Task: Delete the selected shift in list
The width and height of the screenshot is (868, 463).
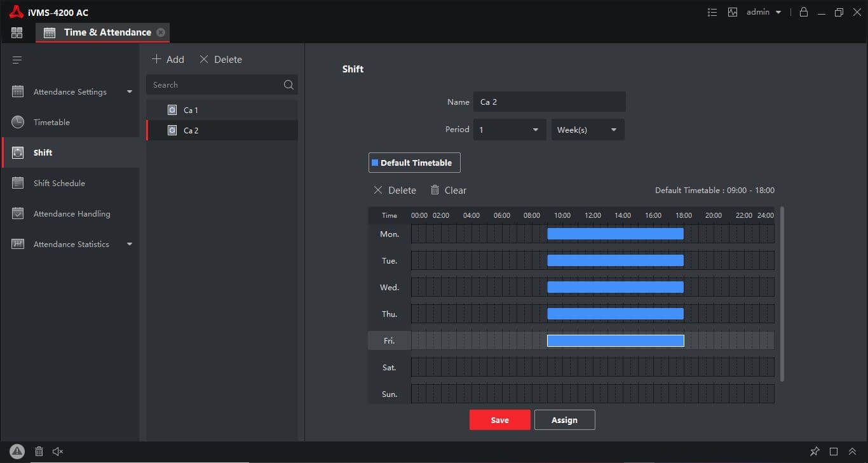Action: pos(220,59)
